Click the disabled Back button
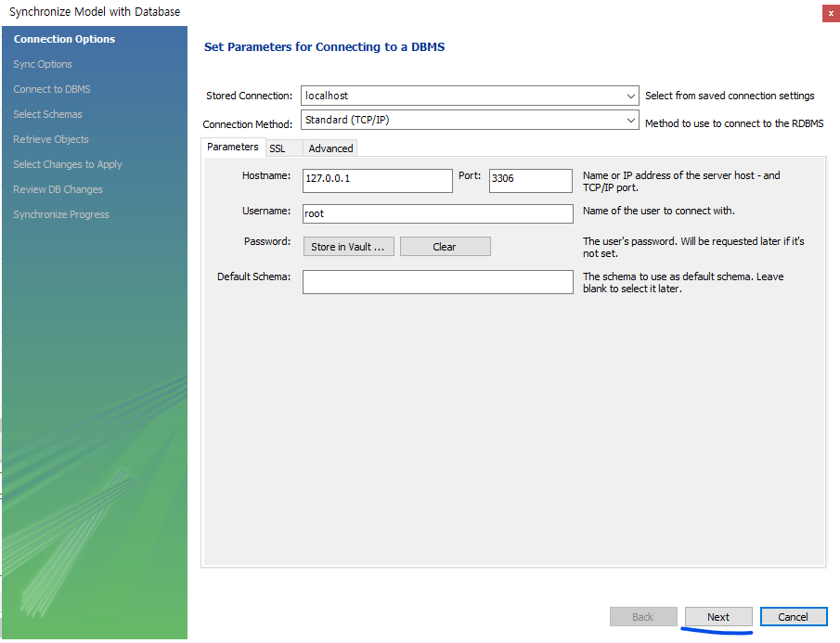The height and width of the screenshot is (643, 840). coord(643,617)
